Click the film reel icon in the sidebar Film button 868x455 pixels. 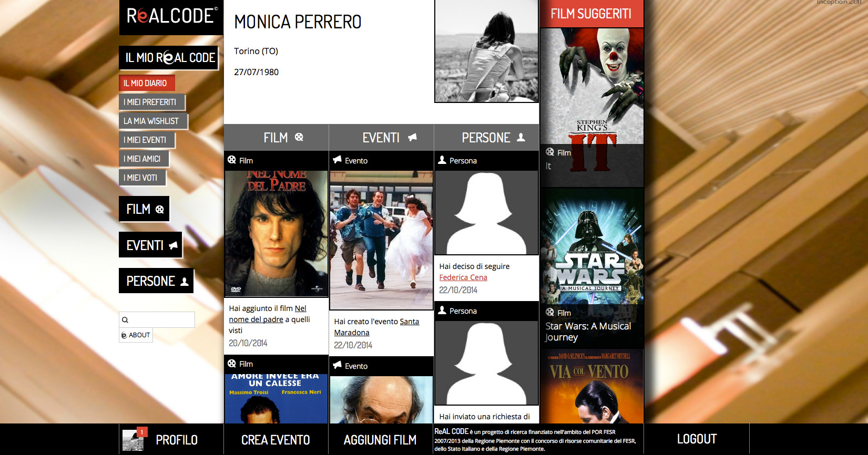click(159, 209)
